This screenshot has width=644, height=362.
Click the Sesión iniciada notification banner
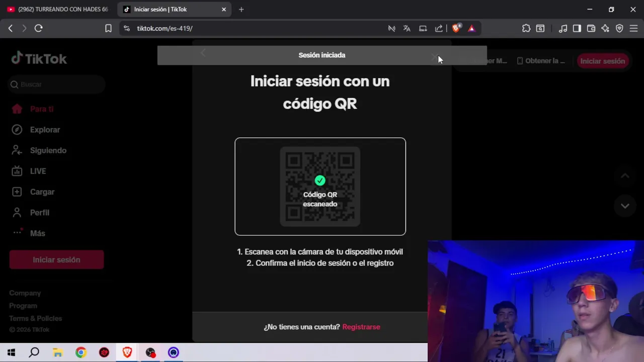[322, 55]
